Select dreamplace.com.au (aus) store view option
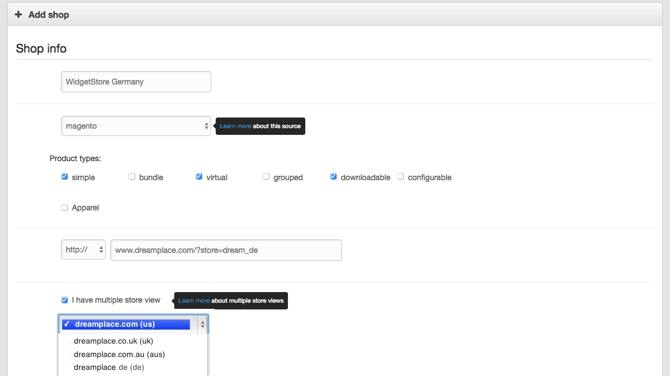The image size is (670, 376). [119, 354]
